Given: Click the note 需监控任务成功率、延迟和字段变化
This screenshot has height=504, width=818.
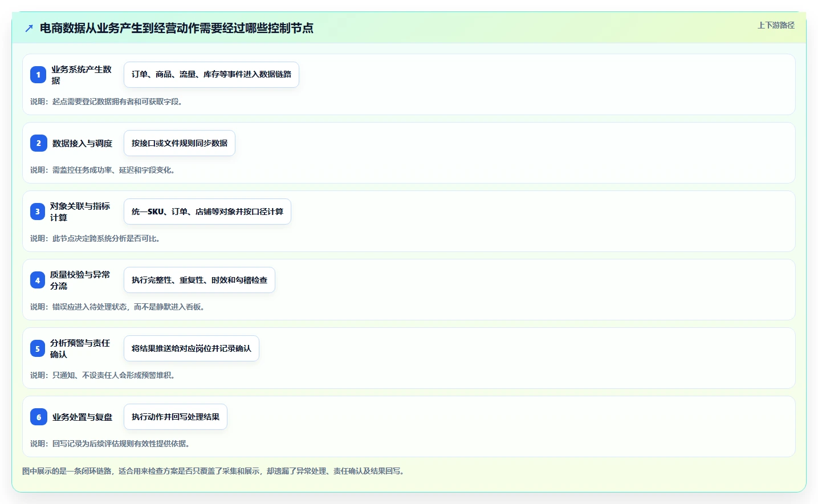Looking at the screenshot, I should coord(103,170).
